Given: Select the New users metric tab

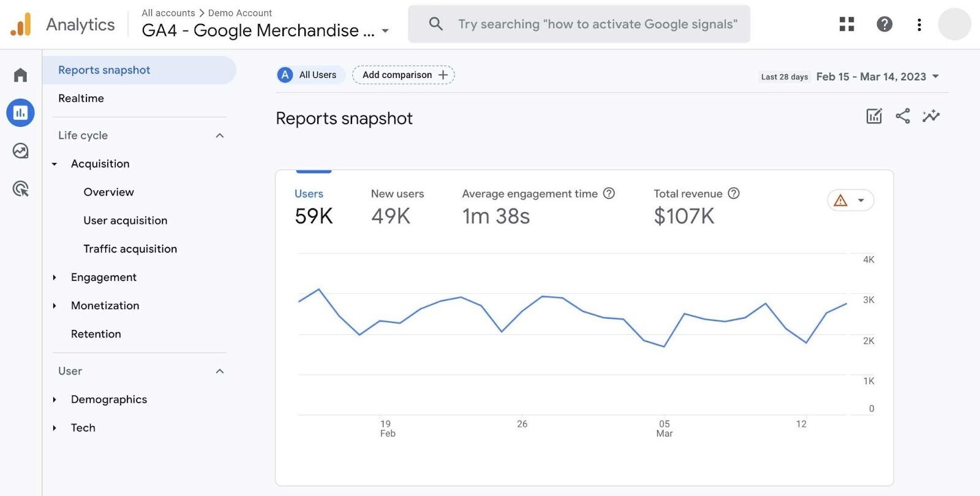Looking at the screenshot, I should [x=397, y=206].
